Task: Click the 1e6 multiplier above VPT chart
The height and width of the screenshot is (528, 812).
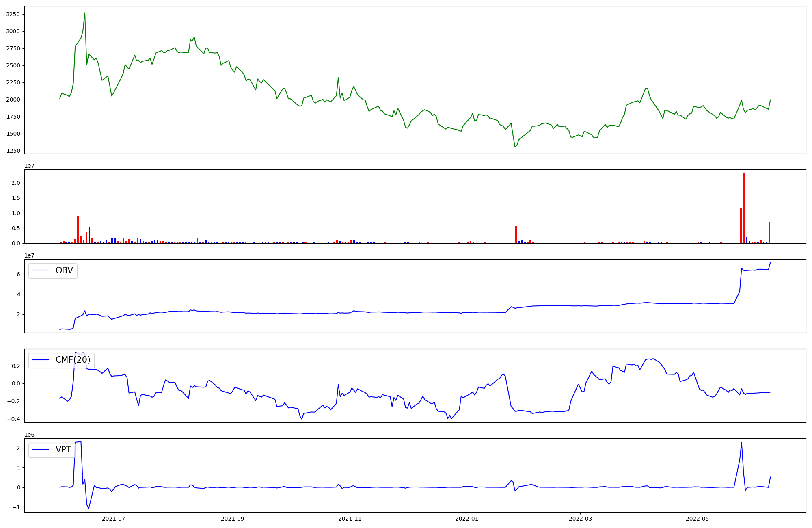Action: point(29,435)
